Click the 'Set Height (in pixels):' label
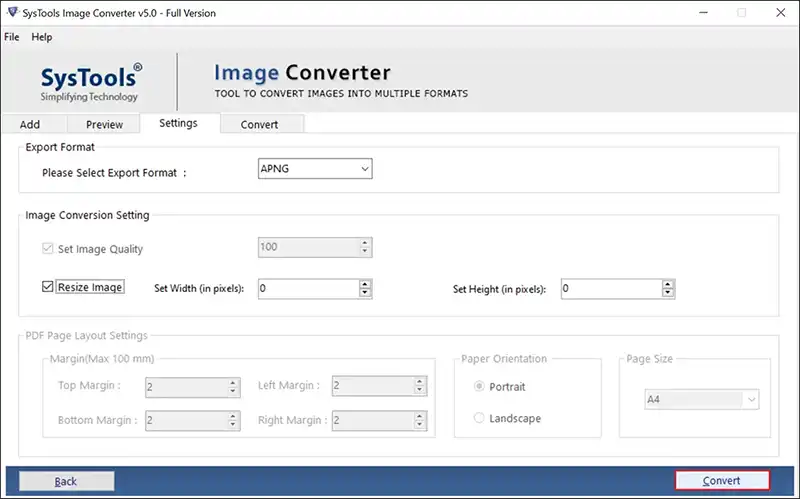This screenshot has height=499, width=800. tap(499, 289)
